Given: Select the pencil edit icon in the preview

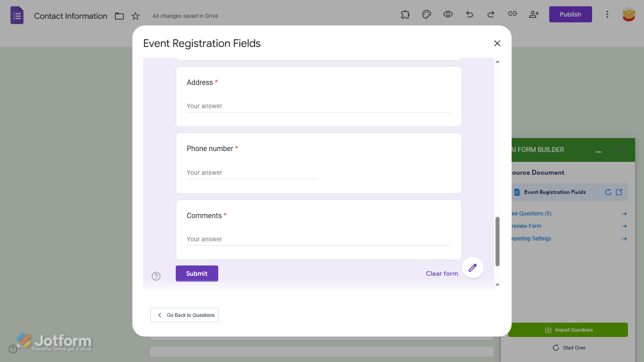Looking at the screenshot, I should (472, 267).
